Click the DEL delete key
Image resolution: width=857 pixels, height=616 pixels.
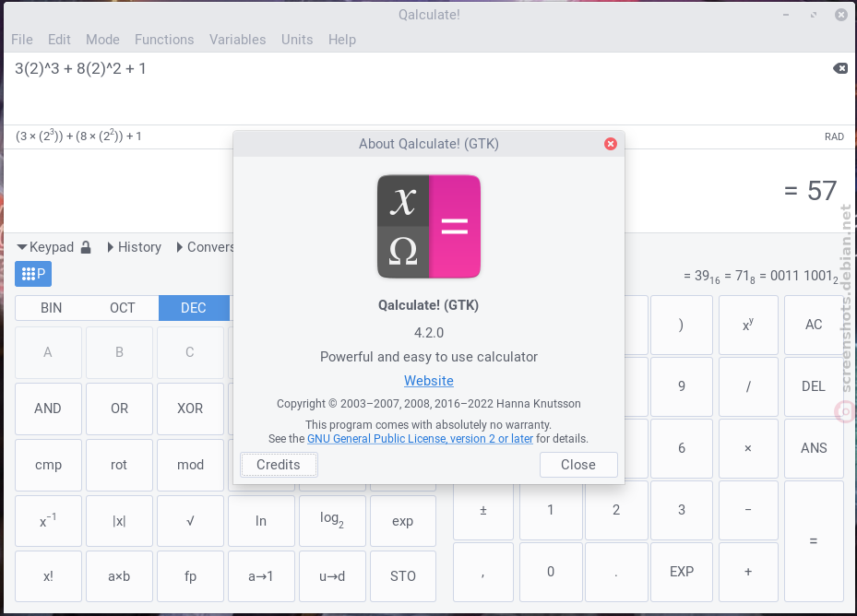[814, 386]
